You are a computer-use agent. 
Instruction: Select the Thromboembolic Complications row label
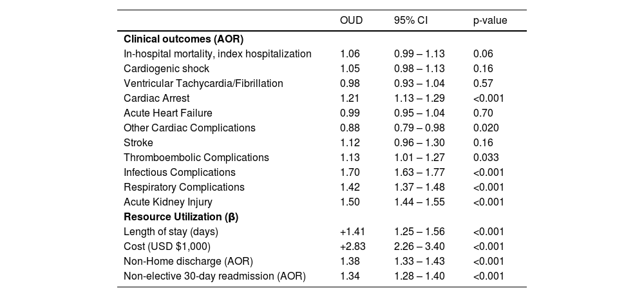point(196,157)
